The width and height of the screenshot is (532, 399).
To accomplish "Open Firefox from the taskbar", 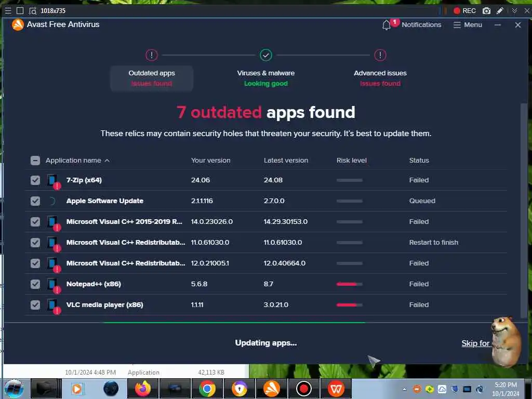I will pyautogui.click(x=142, y=389).
